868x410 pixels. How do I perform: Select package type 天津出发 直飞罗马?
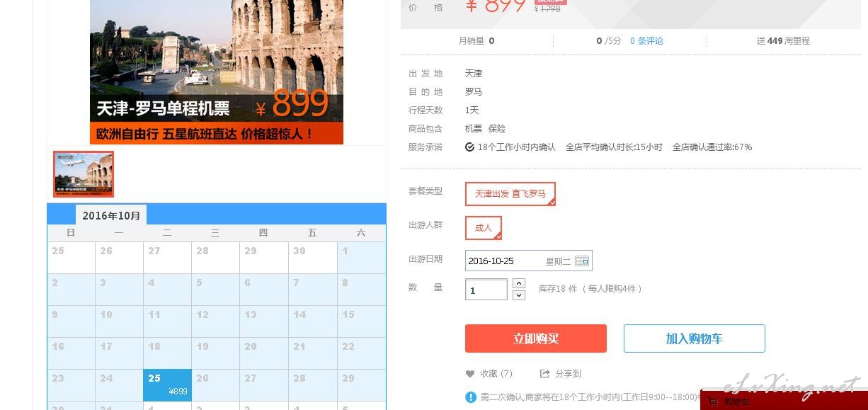click(510, 194)
